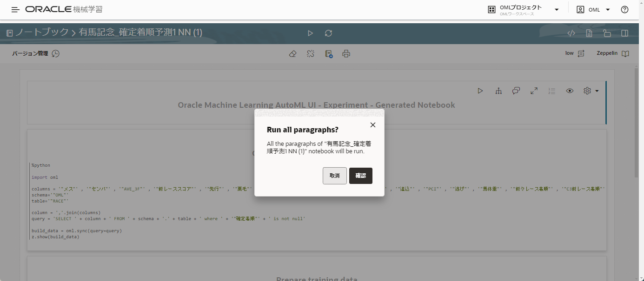Toggle code visibility with the </> icon
644x281 pixels.
click(x=571, y=33)
